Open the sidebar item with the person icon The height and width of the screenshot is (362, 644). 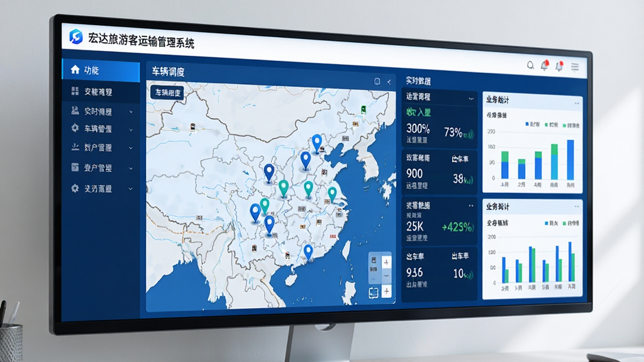tap(101, 111)
